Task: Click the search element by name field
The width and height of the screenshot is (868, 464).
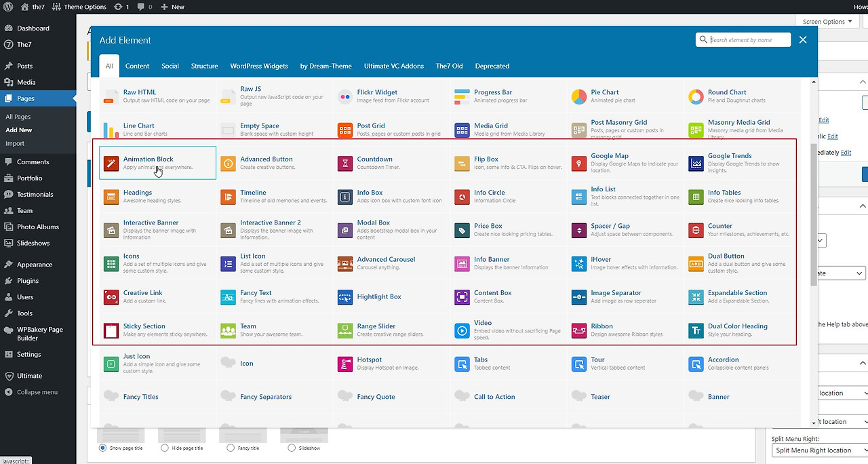Action: tap(743, 40)
